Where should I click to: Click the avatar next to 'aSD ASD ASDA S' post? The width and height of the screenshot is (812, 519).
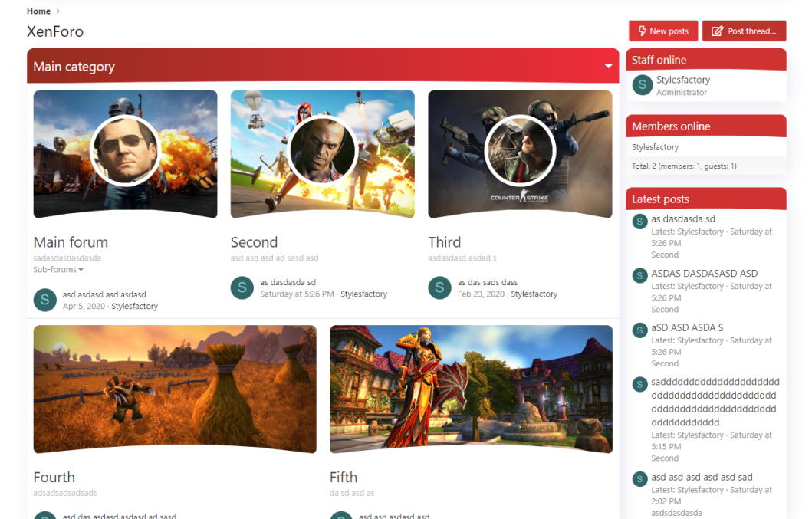tap(639, 330)
